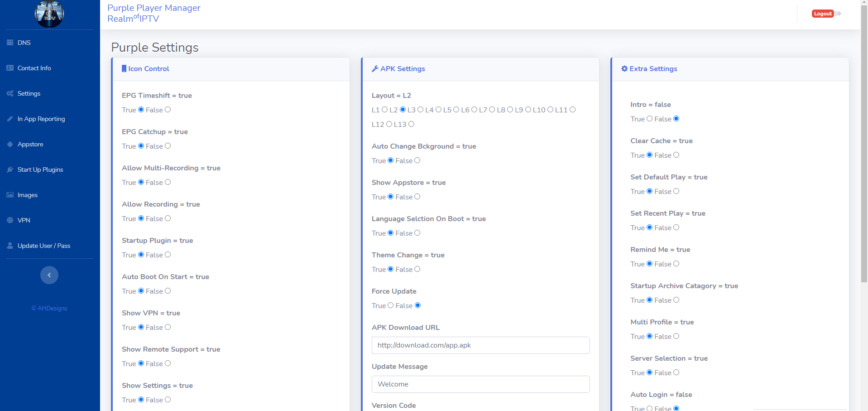Set EPG Timeshift to False

(168, 110)
